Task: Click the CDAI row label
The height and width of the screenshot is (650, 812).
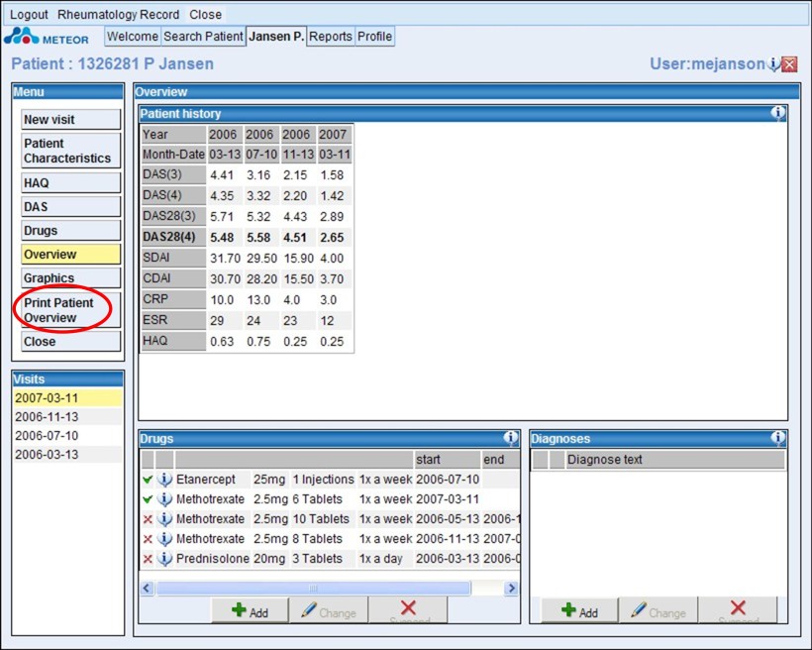Action: pyautogui.click(x=173, y=278)
